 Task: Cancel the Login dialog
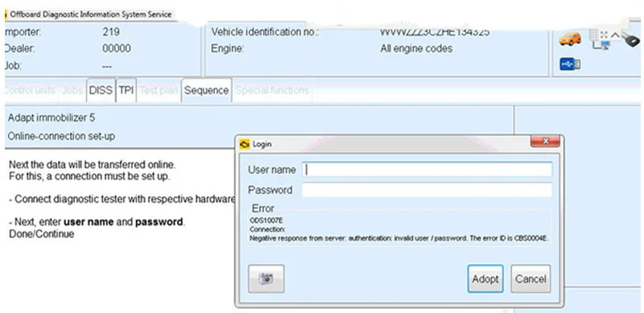(530, 278)
